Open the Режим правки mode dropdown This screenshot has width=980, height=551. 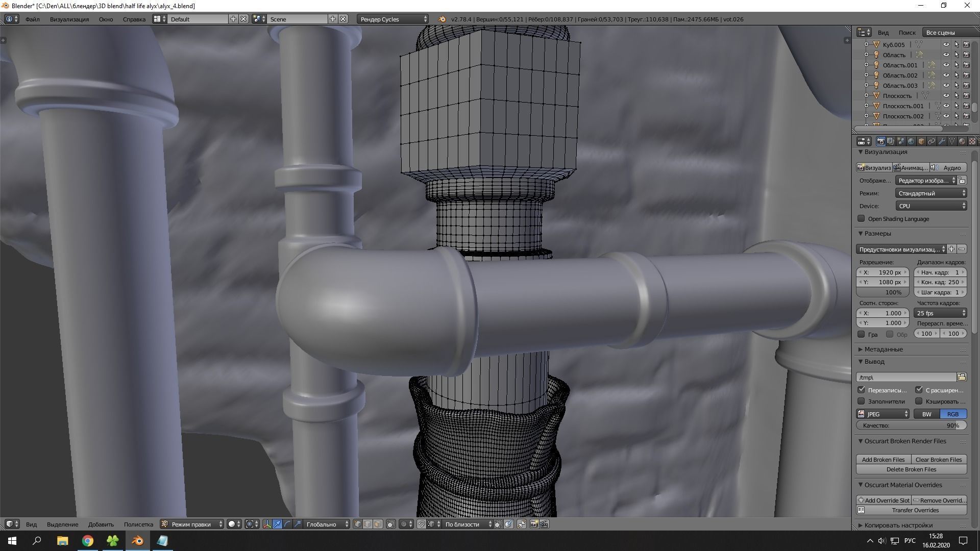pyautogui.click(x=192, y=524)
